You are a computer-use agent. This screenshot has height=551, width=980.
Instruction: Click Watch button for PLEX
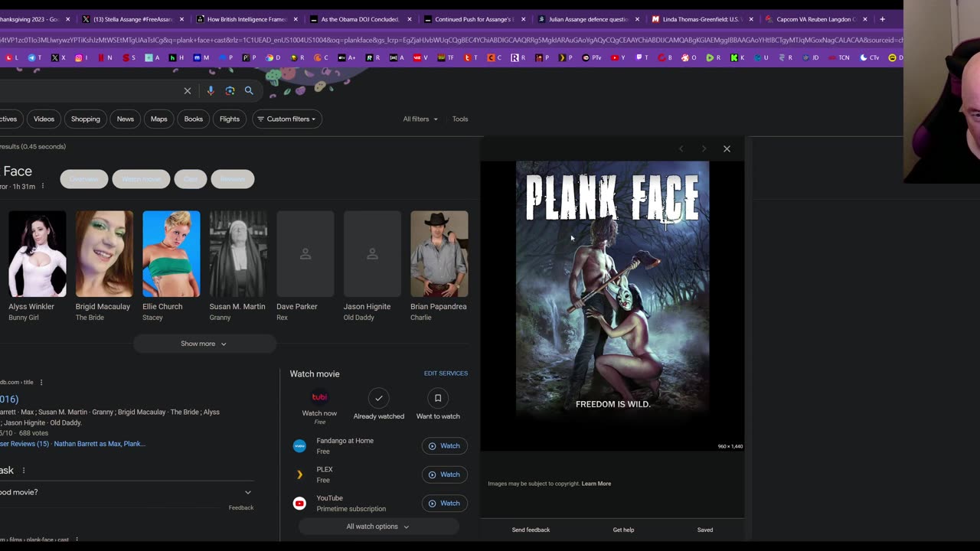pos(444,474)
